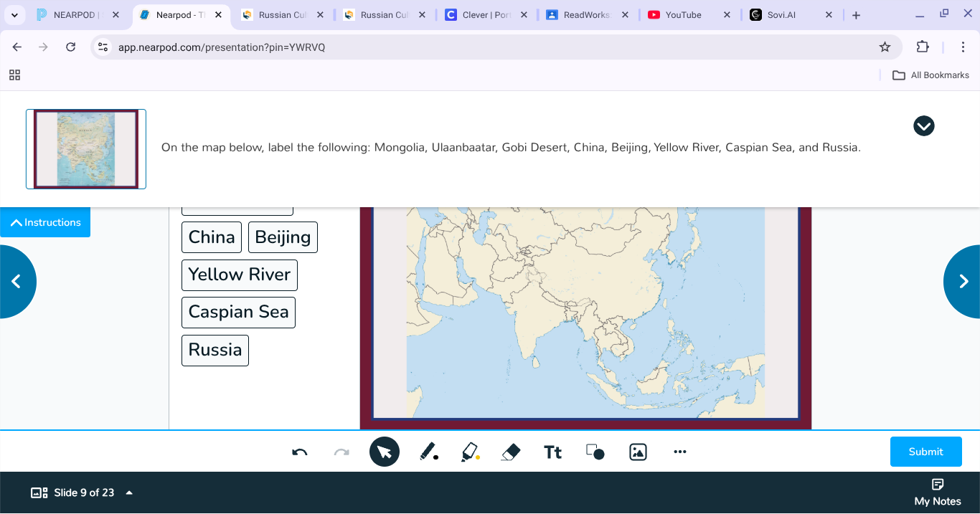Click the map slide thumbnail

click(x=85, y=148)
